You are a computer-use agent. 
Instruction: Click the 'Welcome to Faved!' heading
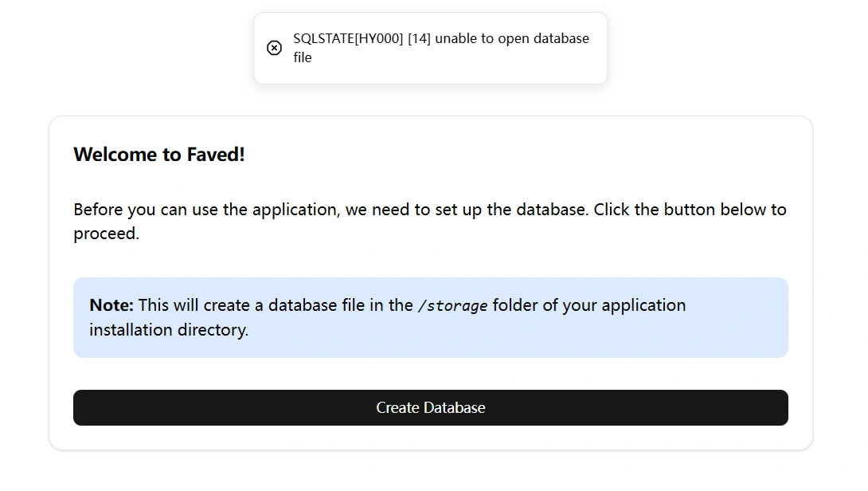(159, 155)
